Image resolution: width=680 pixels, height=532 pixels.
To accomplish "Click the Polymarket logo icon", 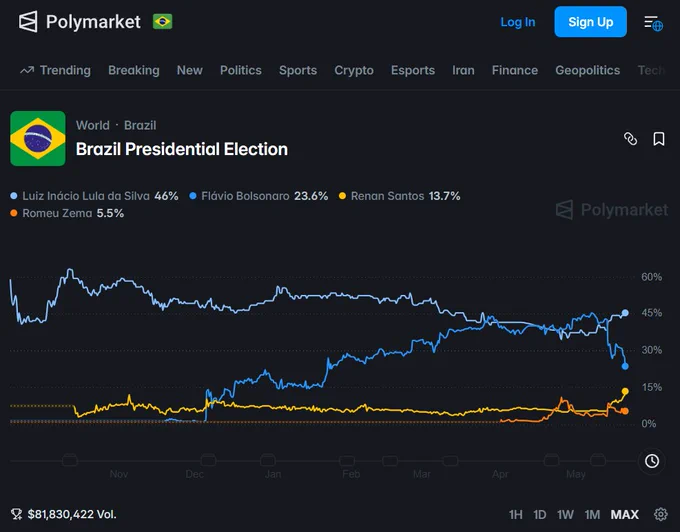I will (28, 22).
